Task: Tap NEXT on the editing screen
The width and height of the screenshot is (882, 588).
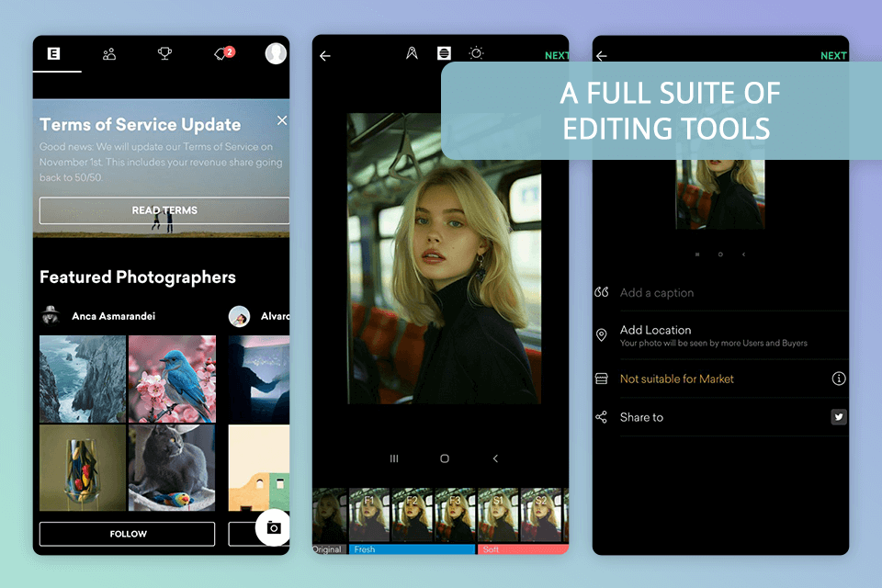Action: tap(557, 56)
